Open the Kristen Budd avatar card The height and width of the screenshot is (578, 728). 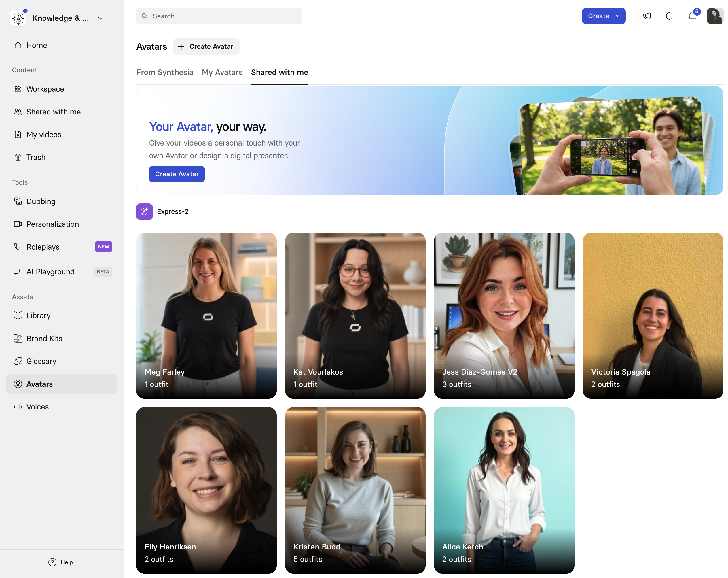[355, 490]
